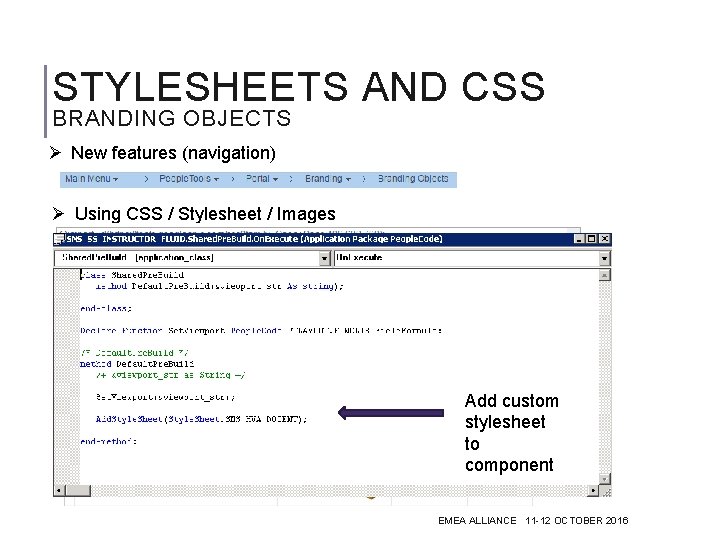Click the 'method DefaultPreBuild' code line
The image size is (720, 540).
coord(137,364)
